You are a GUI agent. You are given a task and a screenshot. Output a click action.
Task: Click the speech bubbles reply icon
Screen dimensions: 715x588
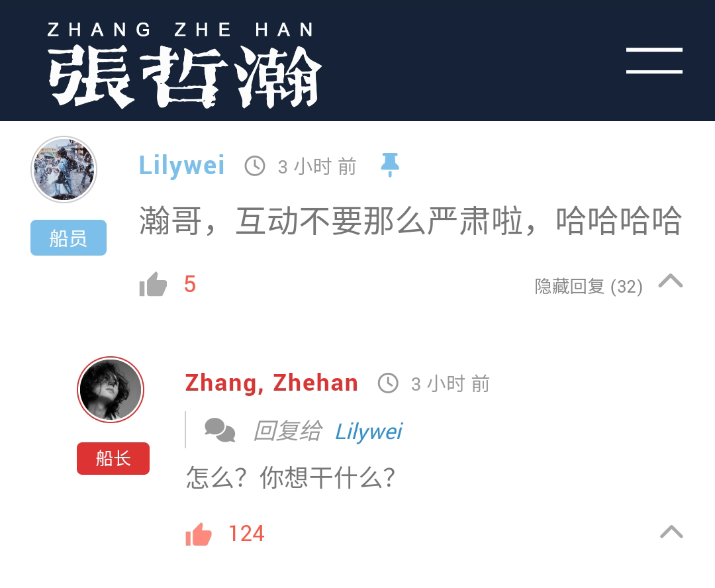click(220, 430)
